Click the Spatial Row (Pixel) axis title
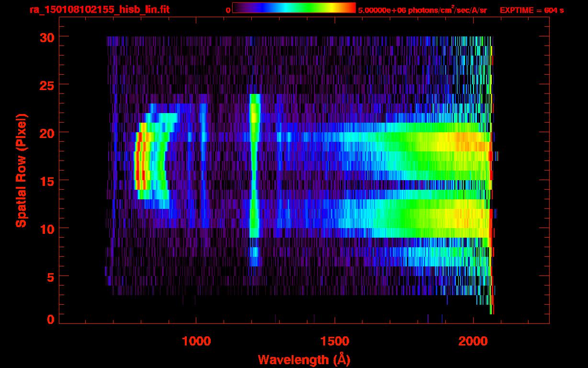Screen dimensions: 588x368 click(x=21, y=171)
